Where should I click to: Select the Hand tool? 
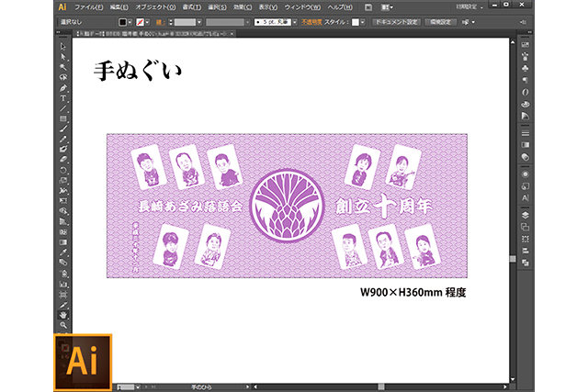(62, 314)
